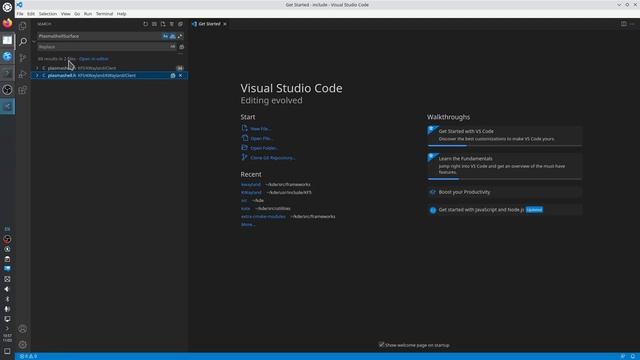
Task: Open recent folder KWayland
Action: (x=251, y=193)
